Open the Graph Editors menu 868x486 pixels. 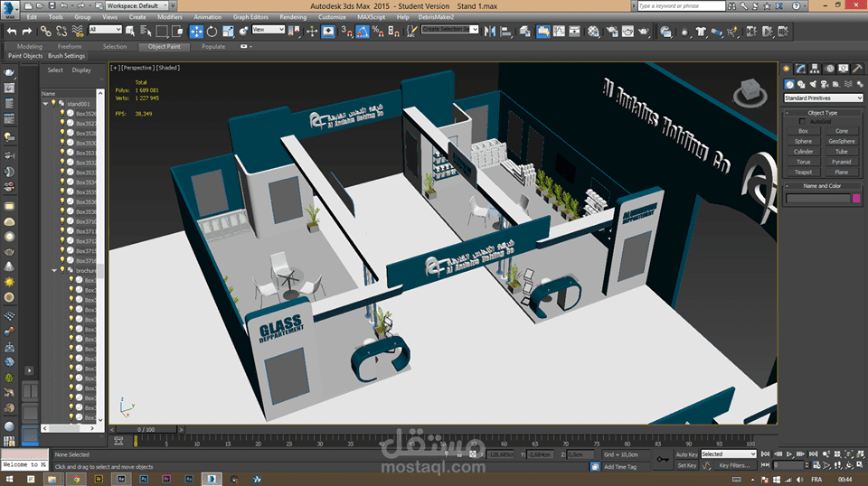pos(250,17)
